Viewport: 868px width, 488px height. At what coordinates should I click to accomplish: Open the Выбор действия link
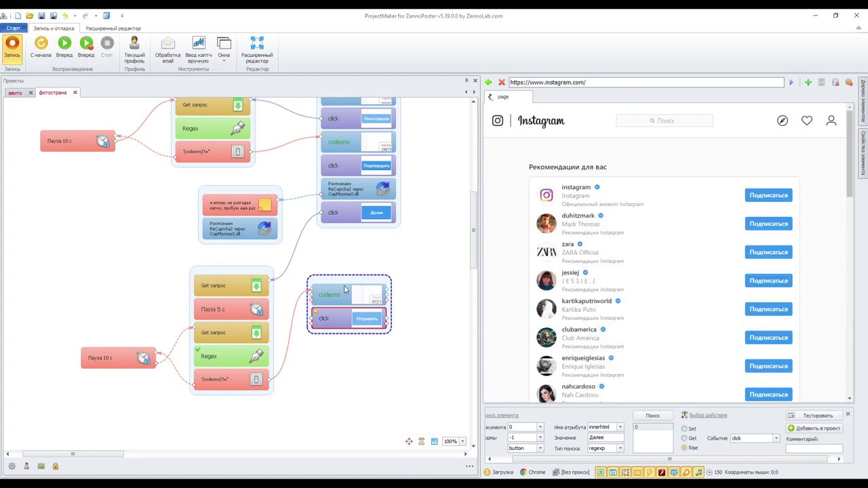[708, 415]
